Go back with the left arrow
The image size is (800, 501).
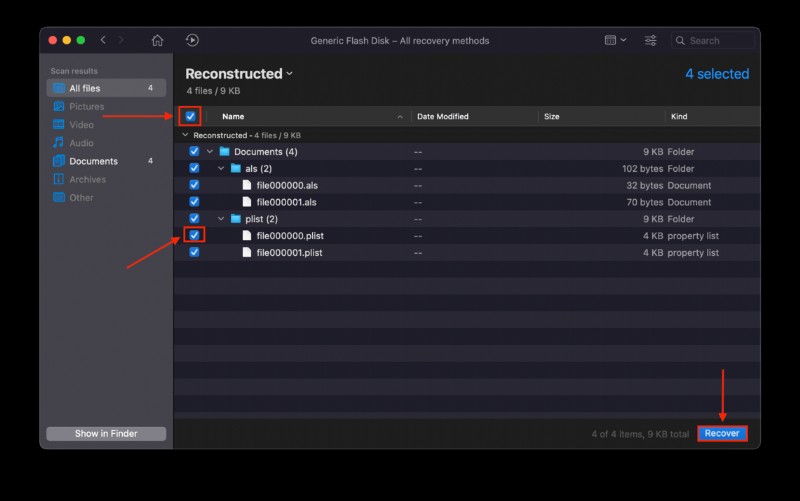tap(103, 40)
